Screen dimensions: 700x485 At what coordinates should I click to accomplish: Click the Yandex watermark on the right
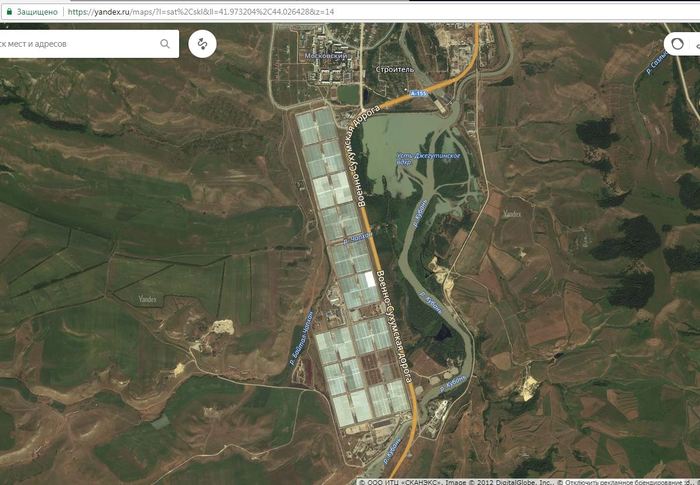click(x=512, y=213)
